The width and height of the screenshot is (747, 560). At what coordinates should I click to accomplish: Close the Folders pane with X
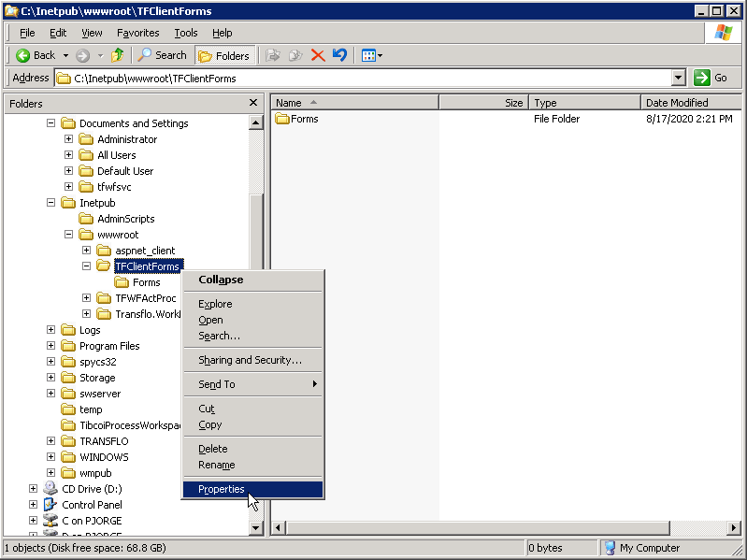click(253, 103)
